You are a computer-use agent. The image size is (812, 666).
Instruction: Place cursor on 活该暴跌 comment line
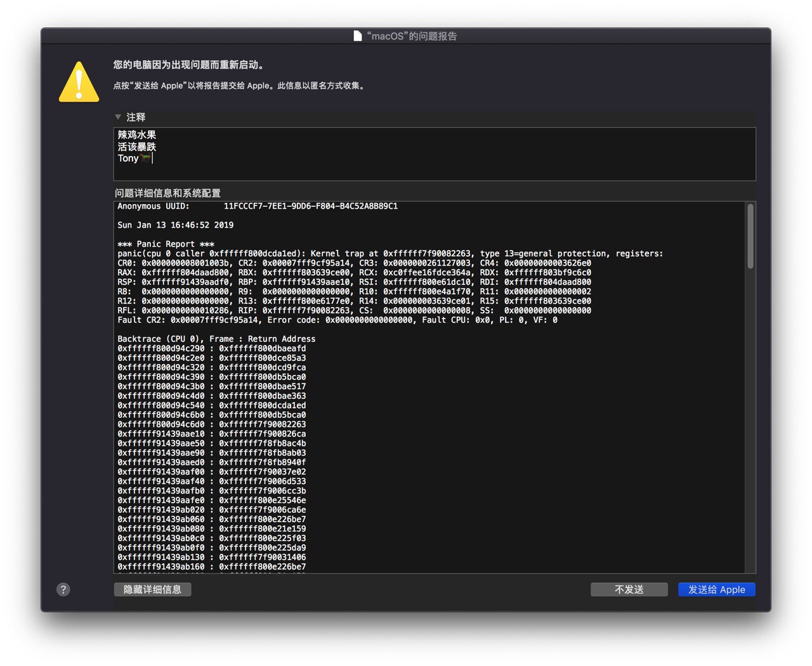(137, 147)
